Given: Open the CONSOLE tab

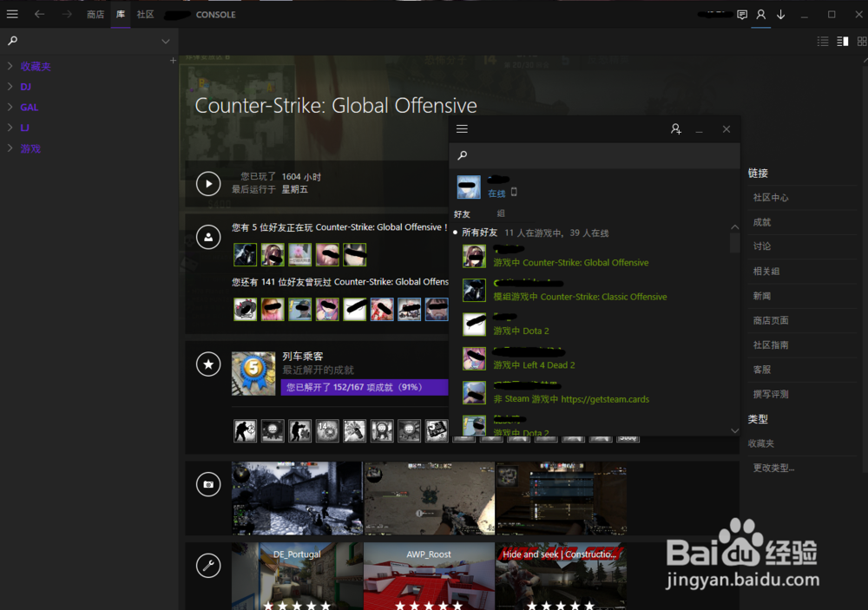Looking at the screenshot, I should [215, 15].
